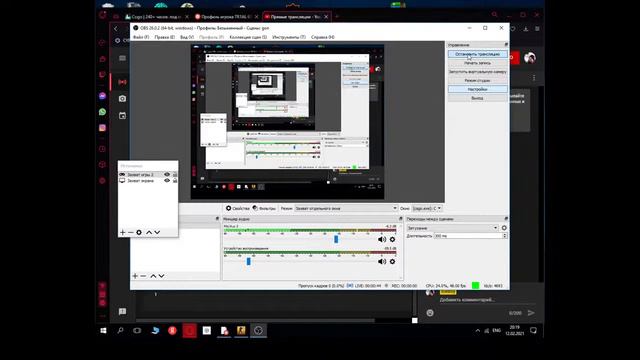Open 'Настройки' settings in the controls dock
Viewport: 640px width, 360px height.
tap(478, 89)
